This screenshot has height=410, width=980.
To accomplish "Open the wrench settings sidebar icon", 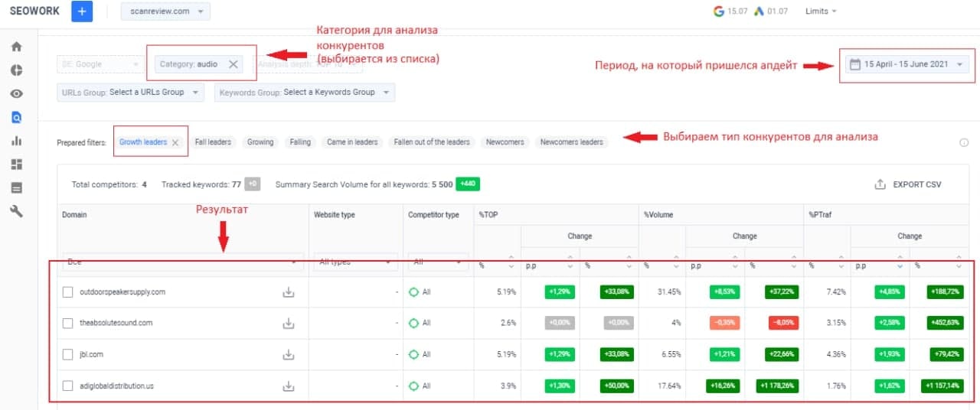I will (x=16, y=211).
